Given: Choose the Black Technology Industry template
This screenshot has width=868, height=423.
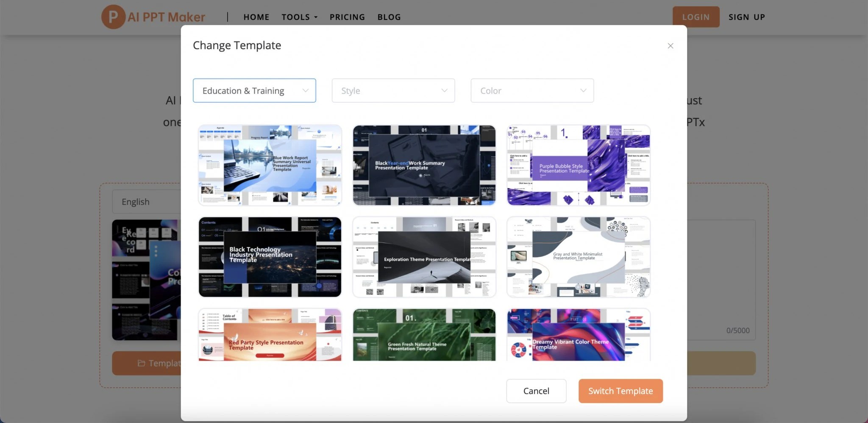Looking at the screenshot, I should pos(269,256).
